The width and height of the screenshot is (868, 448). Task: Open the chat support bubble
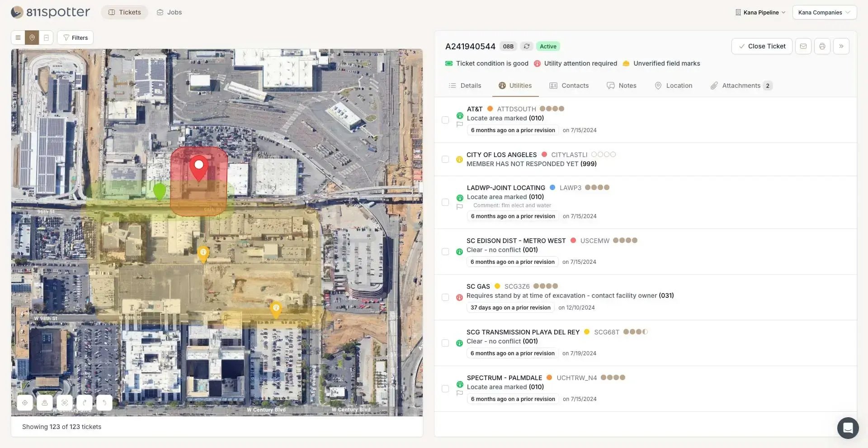click(848, 428)
